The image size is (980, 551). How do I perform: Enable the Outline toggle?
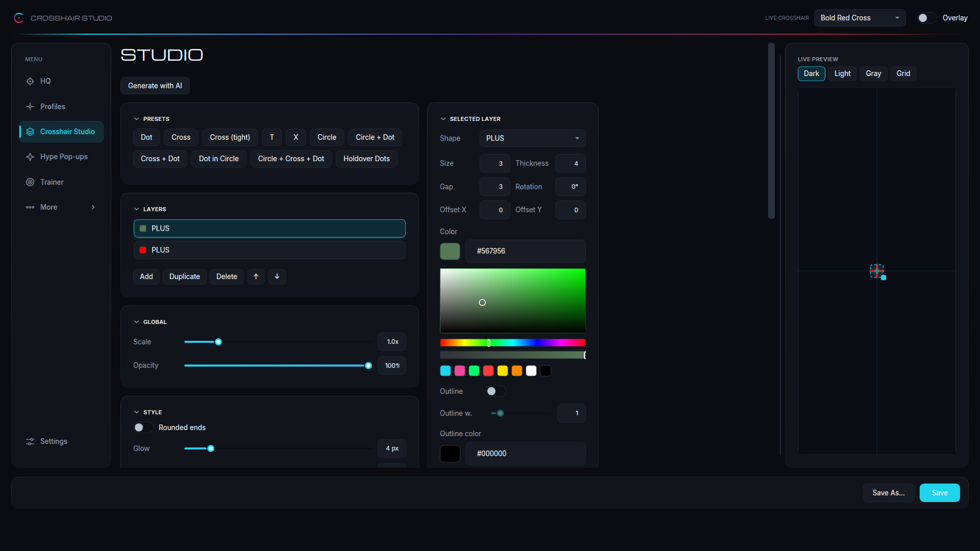coord(495,391)
